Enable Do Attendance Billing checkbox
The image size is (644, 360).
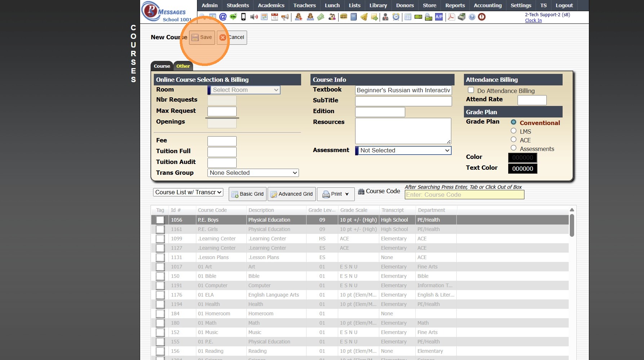(x=471, y=90)
